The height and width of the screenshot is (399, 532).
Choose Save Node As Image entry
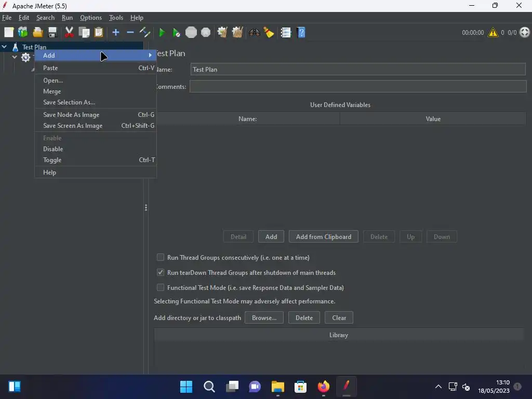pos(96,115)
